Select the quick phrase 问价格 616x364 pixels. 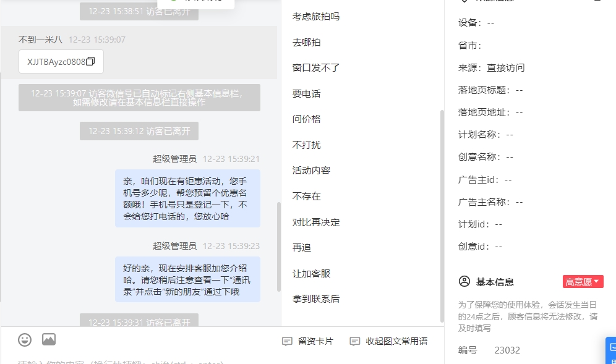coord(306,119)
